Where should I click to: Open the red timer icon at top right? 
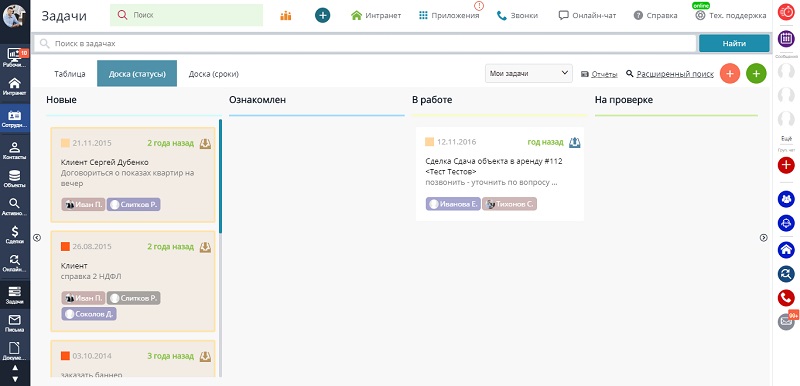tap(786, 13)
